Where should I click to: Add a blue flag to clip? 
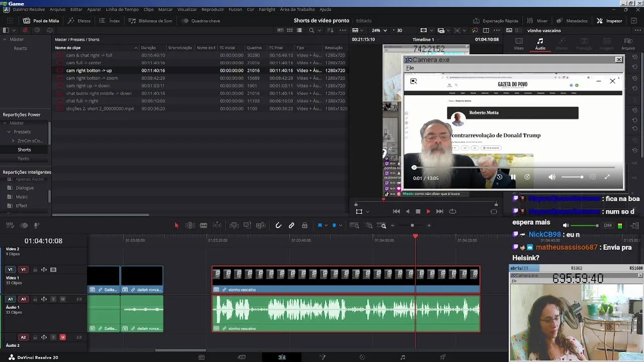click(x=319, y=225)
